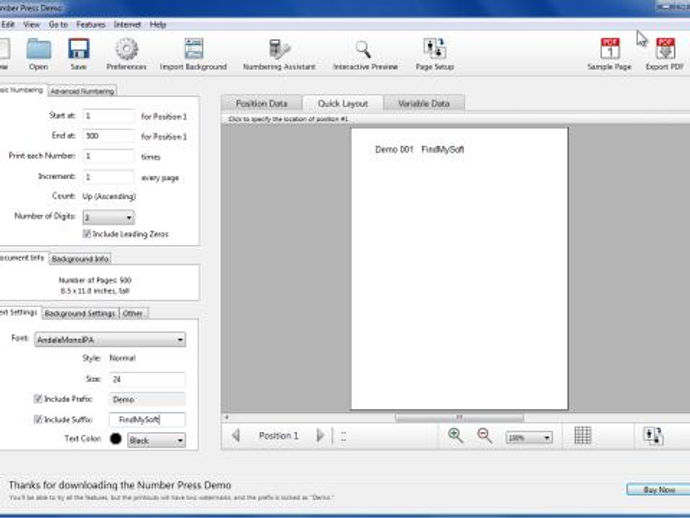Click the horizontal scrollbar under the preview
The width and height of the screenshot is (690, 518).
click(459, 417)
